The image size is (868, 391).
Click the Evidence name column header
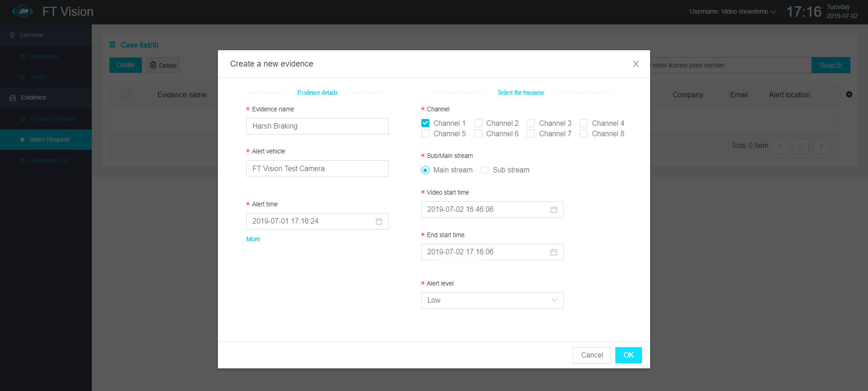click(x=182, y=95)
